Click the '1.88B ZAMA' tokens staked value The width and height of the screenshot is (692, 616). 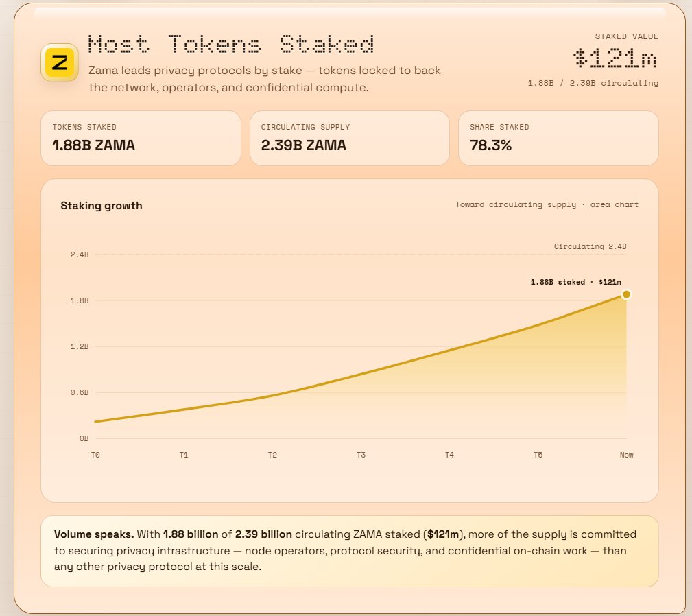[x=93, y=145]
